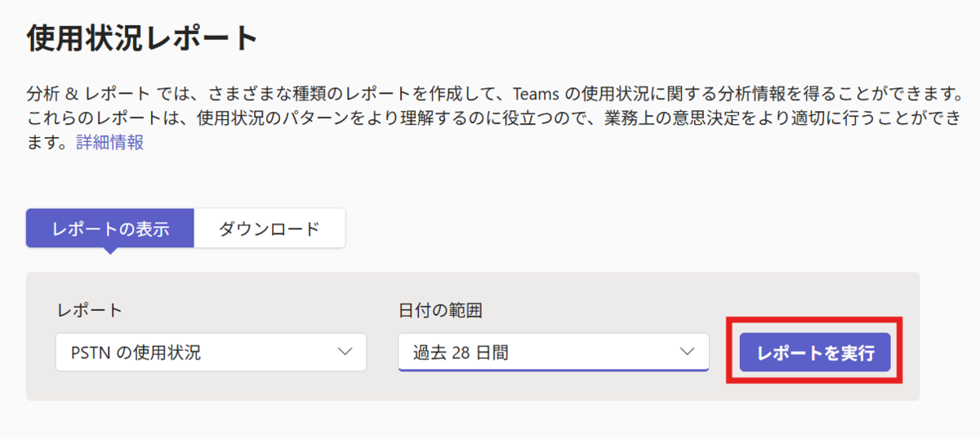Click the 日付の範囲 field label
The width and height of the screenshot is (980, 439).
441,310
